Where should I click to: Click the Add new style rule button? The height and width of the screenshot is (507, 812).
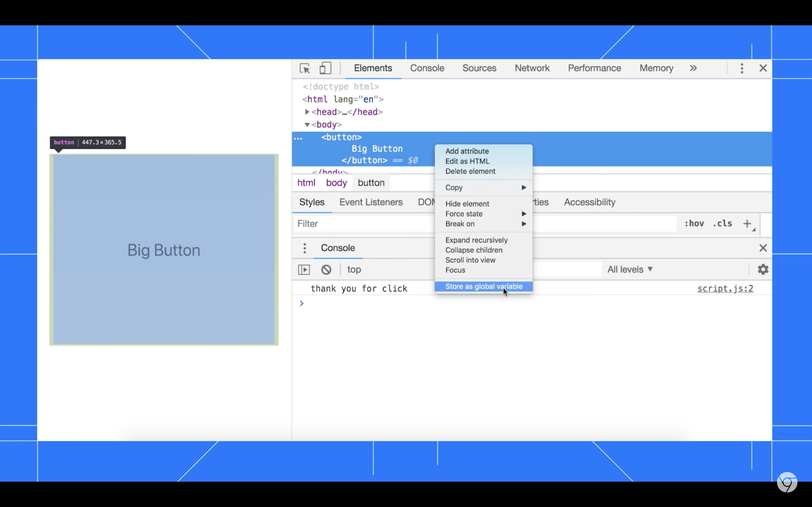tap(747, 224)
